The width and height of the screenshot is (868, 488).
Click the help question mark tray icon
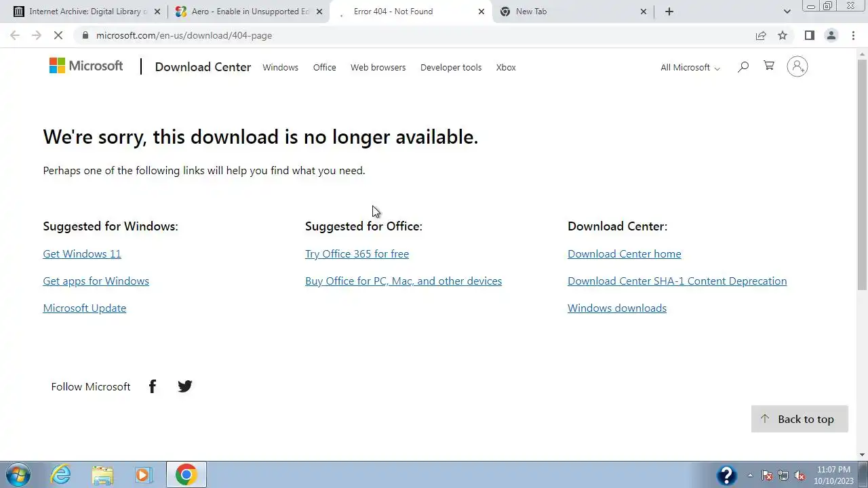tap(727, 475)
